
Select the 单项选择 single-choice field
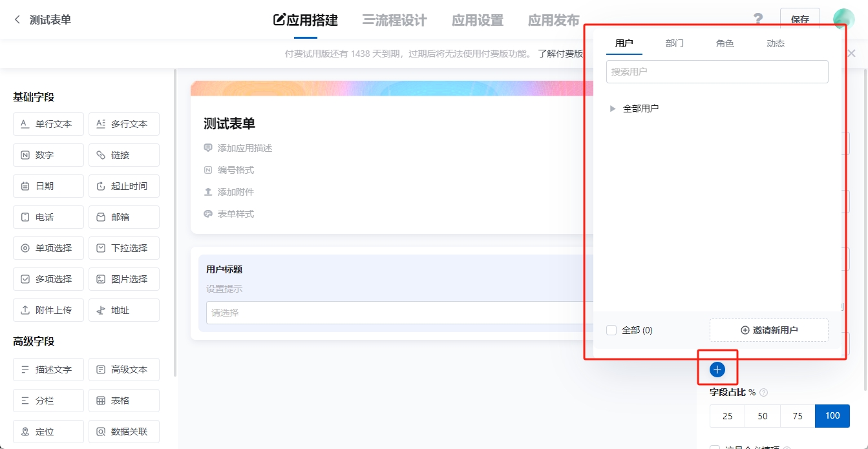click(x=48, y=247)
